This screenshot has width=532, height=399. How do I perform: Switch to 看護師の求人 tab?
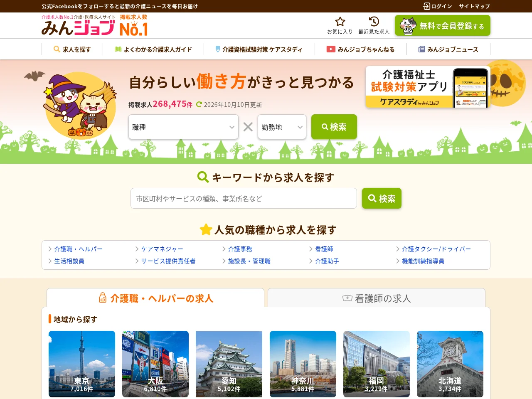377,298
